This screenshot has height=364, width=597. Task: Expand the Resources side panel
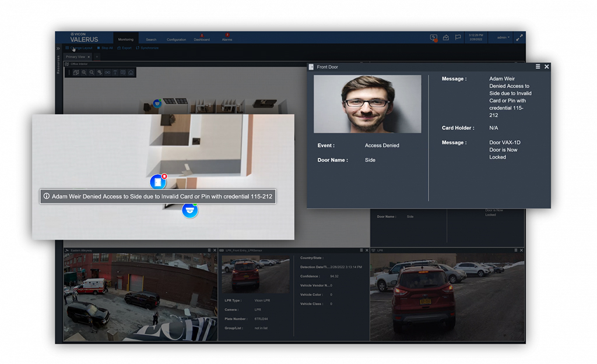pyautogui.click(x=58, y=48)
